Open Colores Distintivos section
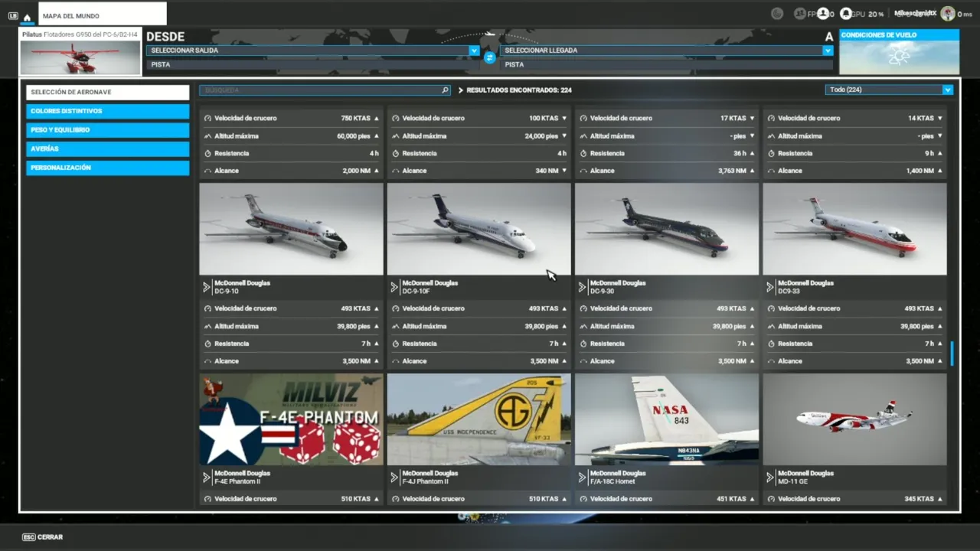Screen dimensions: 980x551 point(107,111)
